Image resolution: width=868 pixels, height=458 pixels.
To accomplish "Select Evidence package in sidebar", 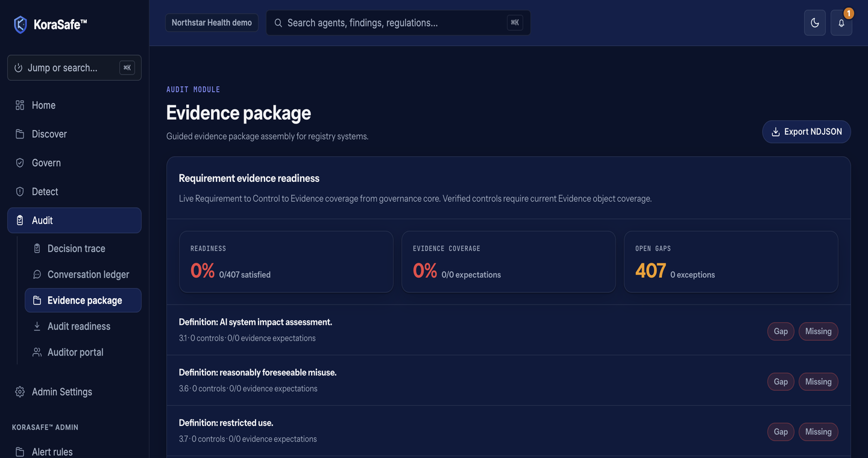I will [83, 300].
